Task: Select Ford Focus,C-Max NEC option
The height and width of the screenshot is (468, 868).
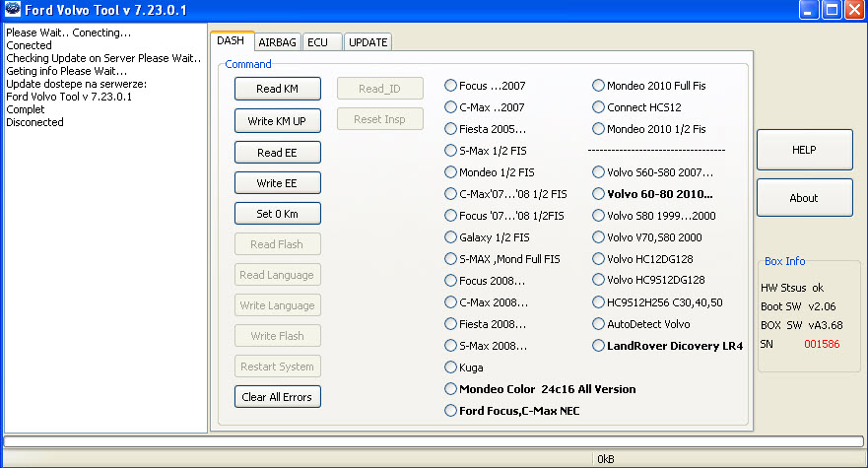Action: (x=512, y=411)
